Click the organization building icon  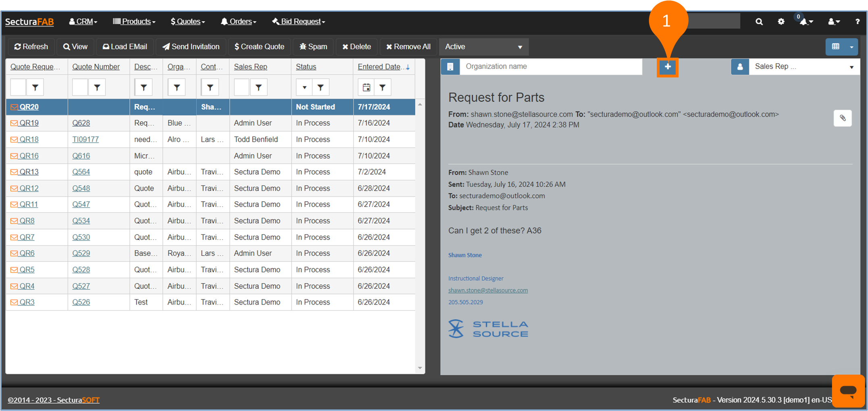pyautogui.click(x=450, y=67)
